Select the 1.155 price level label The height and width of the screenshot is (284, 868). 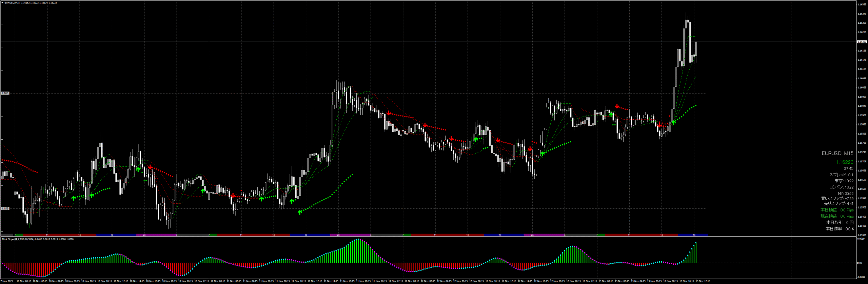click(5, 209)
